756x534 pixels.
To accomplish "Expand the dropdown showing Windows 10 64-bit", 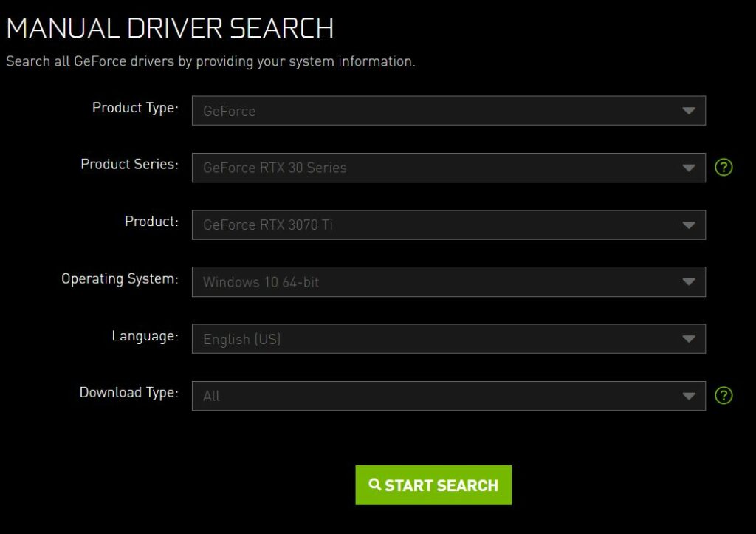I will pos(436,282).
